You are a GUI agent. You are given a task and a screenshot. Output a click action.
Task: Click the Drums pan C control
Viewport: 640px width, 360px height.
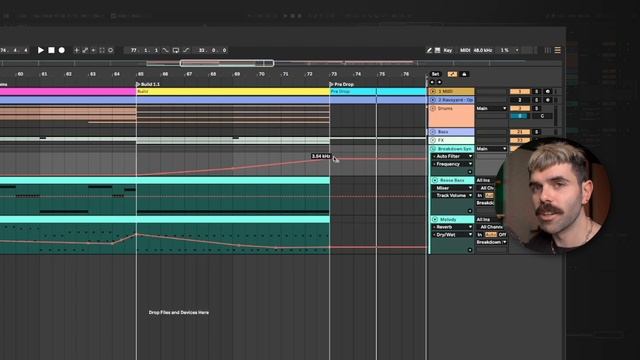[x=542, y=116]
